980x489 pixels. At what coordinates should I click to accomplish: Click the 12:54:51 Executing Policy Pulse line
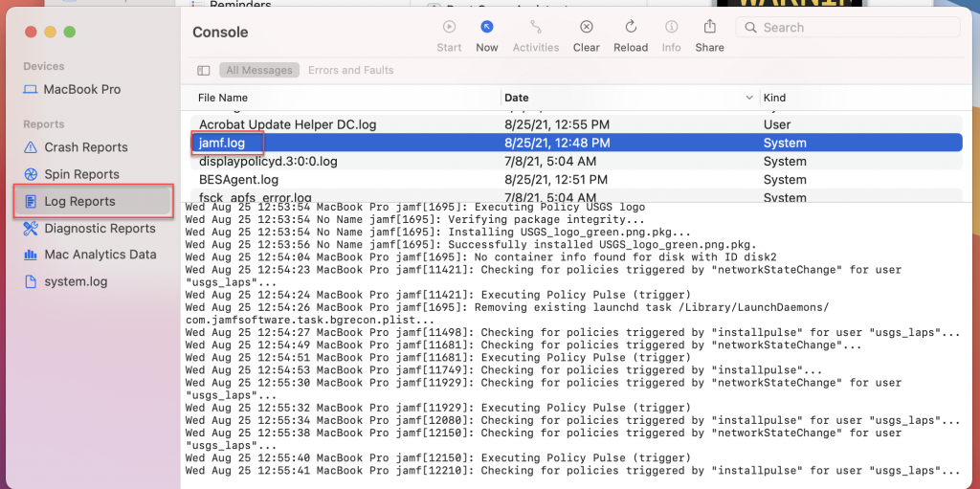[x=438, y=357]
